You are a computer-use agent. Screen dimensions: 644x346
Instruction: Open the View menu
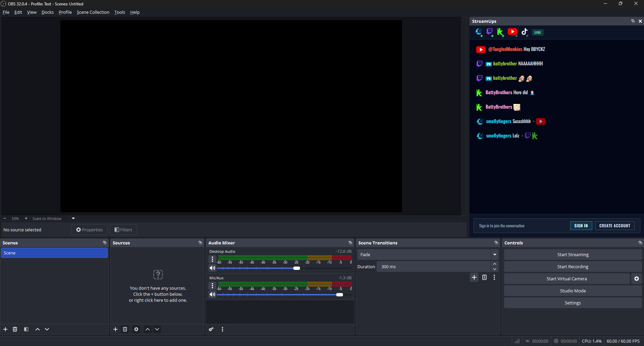32,12
